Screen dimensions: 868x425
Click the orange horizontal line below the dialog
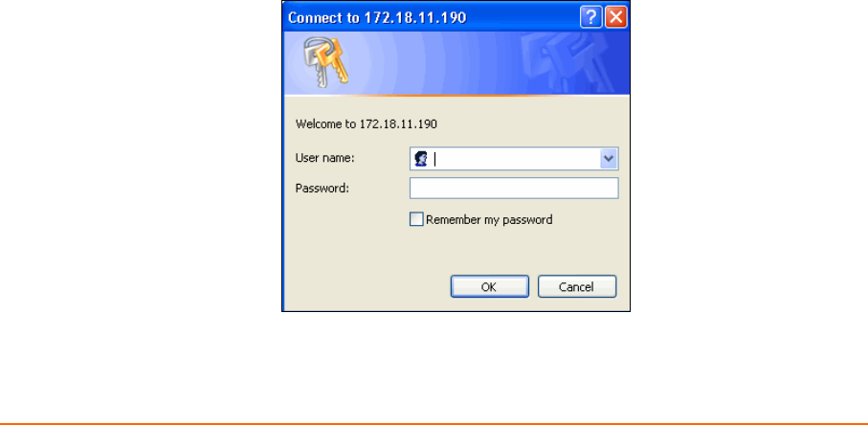click(x=434, y=424)
